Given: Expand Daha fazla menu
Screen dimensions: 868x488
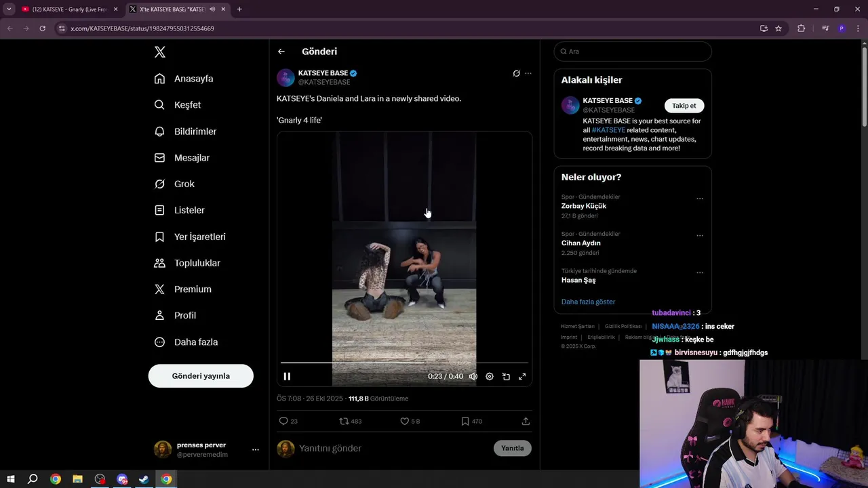Looking at the screenshot, I should 186,342.
